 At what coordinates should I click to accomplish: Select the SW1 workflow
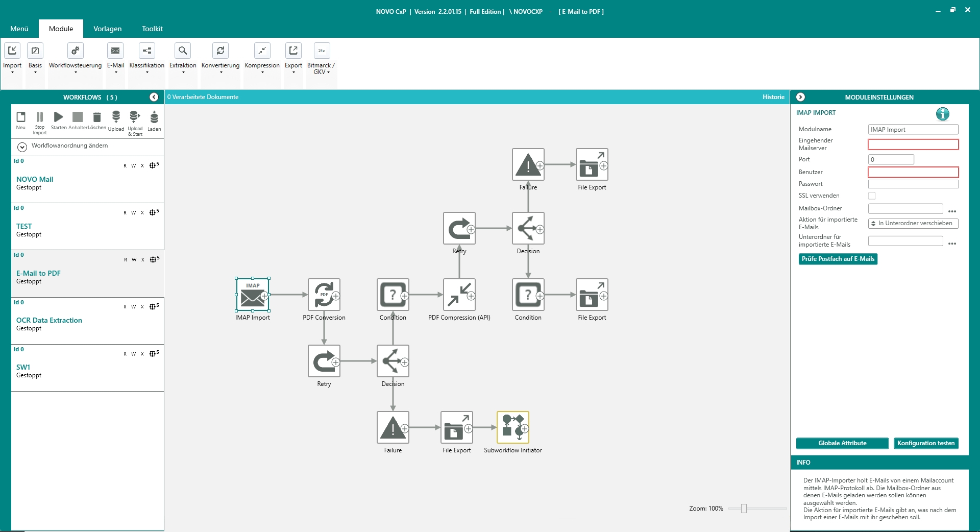[x=87, y=367]
